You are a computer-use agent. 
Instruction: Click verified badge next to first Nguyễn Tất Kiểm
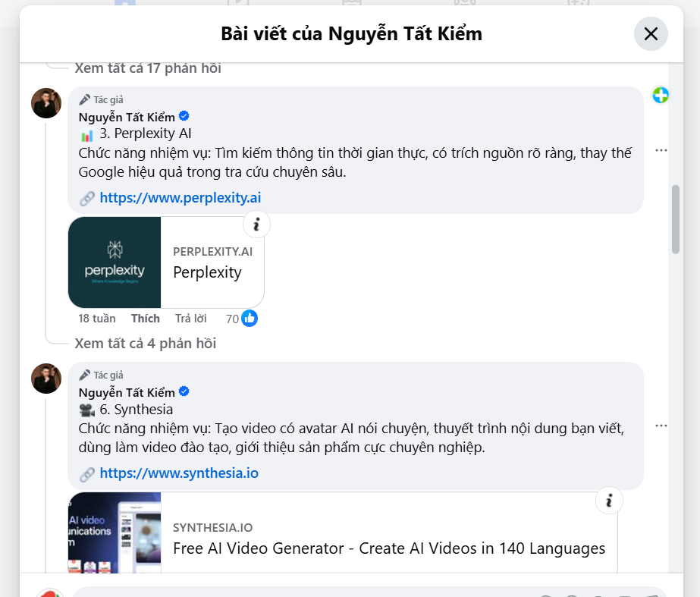click(184, 117)
